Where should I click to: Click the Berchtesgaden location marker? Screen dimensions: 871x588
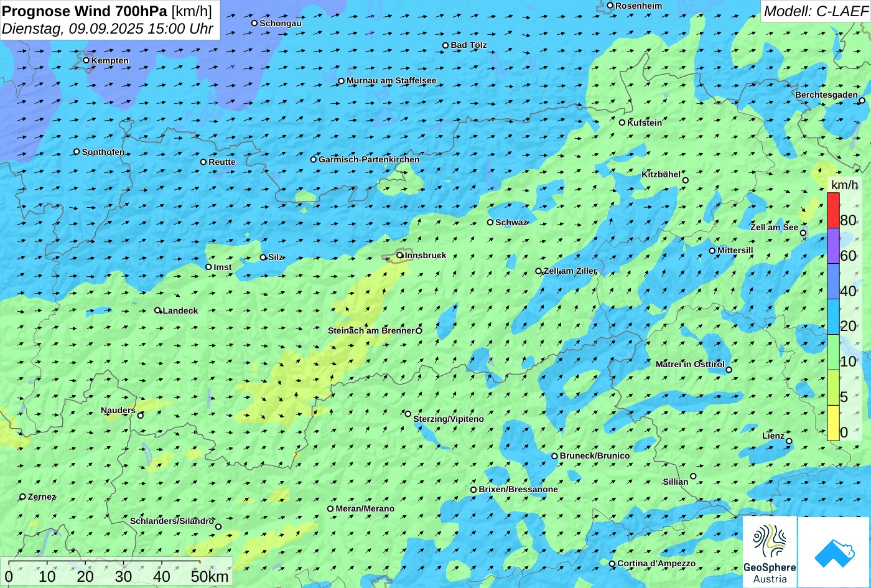862,100
